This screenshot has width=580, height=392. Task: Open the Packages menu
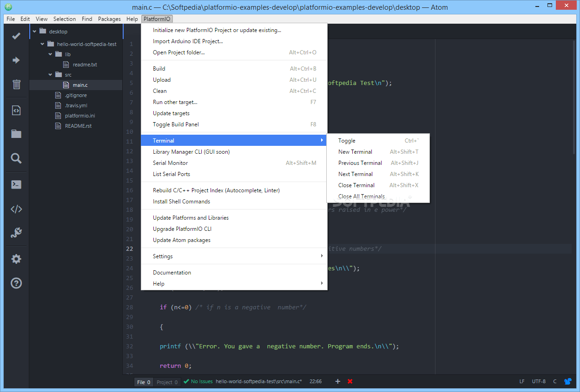[x=109, y=19]
